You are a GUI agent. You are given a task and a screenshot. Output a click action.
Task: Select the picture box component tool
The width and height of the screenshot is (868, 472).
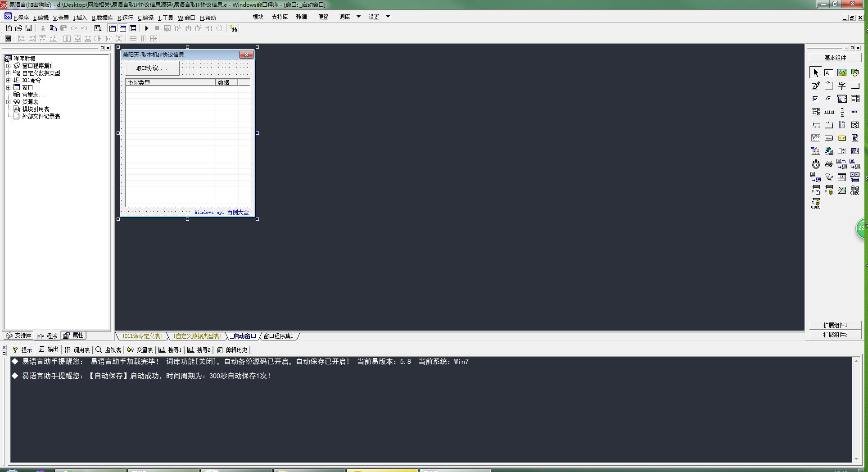coord(841,73)
